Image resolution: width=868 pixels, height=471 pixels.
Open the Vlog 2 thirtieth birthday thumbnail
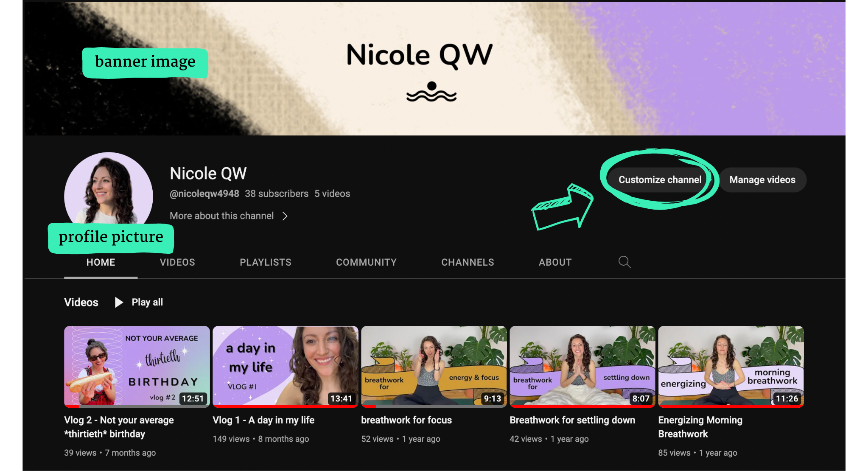pos(137,366)
